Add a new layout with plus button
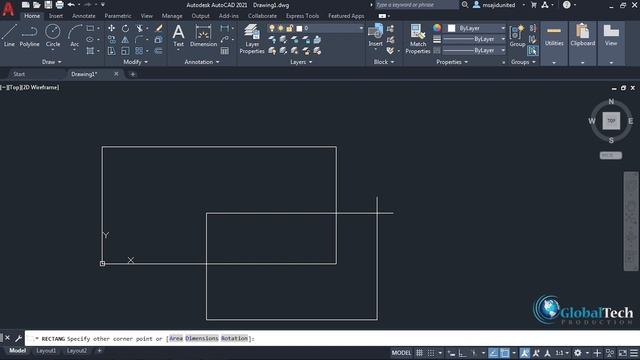Viewport: 640px width, 360px height. [x=99, y=351]
